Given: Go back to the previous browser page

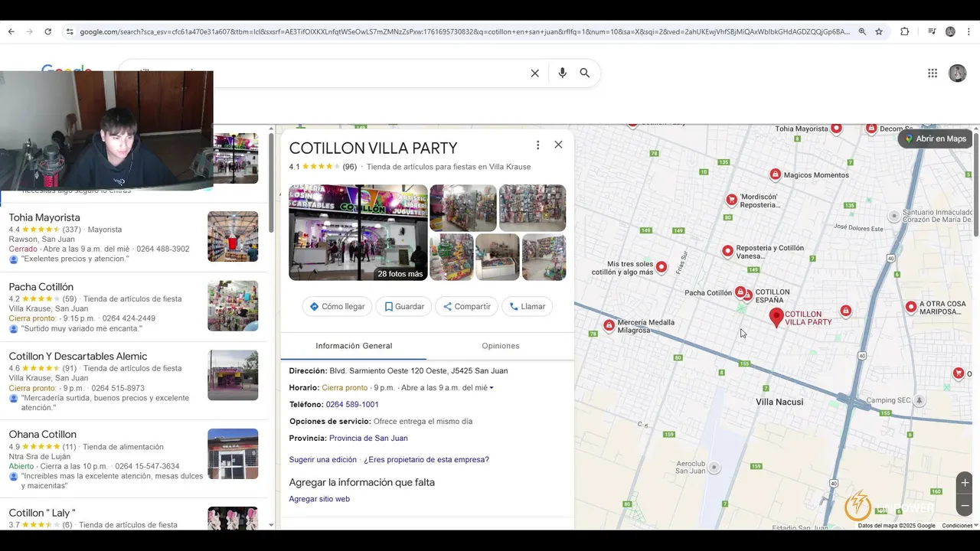Looking at the screenshot, I should [11, 31].
